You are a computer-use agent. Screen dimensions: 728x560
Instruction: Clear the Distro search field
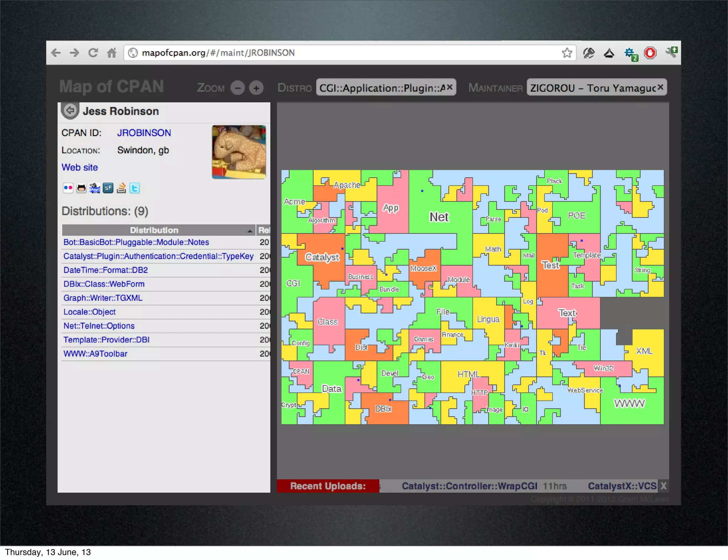tap(450, 87)
